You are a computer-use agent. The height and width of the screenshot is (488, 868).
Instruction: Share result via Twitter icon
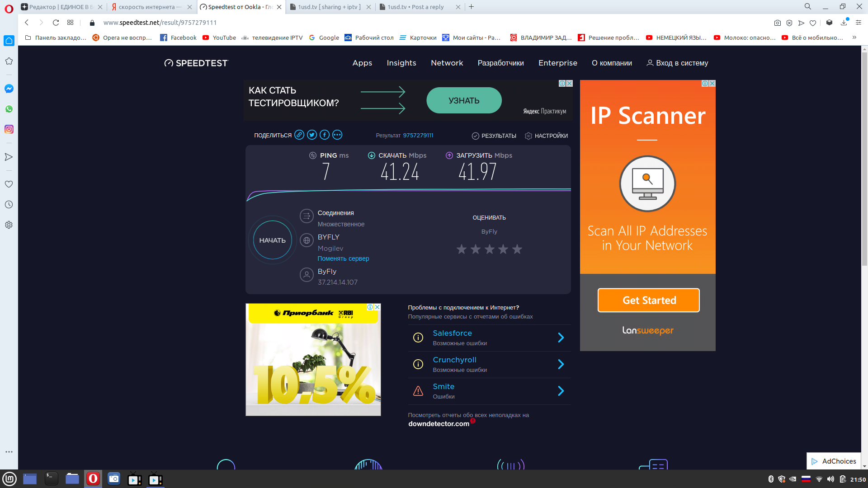tap(312, 135)
